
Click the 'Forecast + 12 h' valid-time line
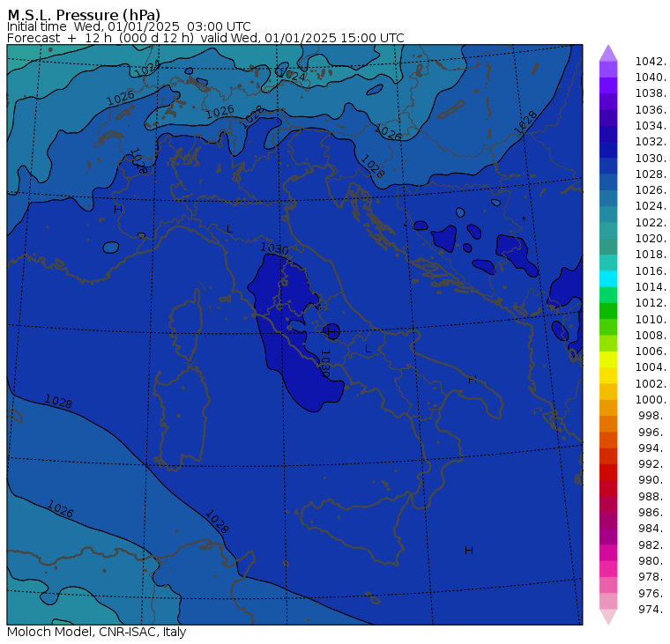point(205,38)
